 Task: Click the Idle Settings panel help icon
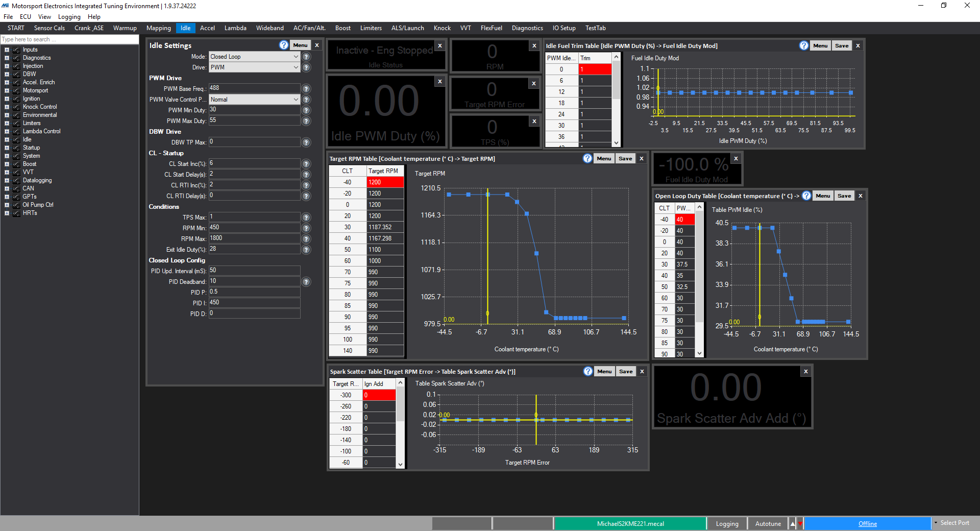[284, 45]
